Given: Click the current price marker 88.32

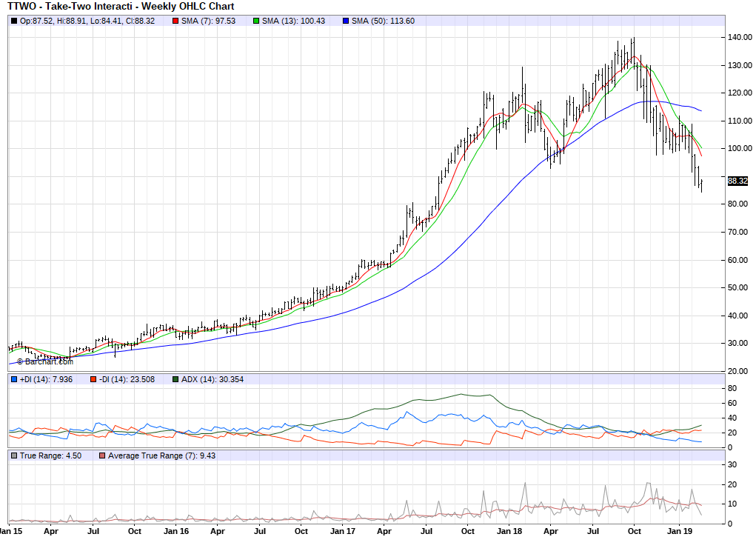Looking at the screenshot, I should pyautogui.click(x=737, y=181).
